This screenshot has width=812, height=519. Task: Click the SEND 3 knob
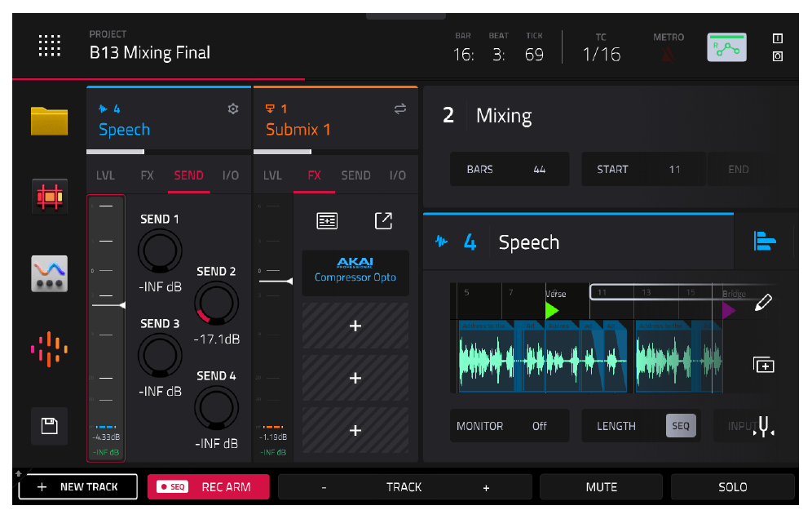(160, 356)
